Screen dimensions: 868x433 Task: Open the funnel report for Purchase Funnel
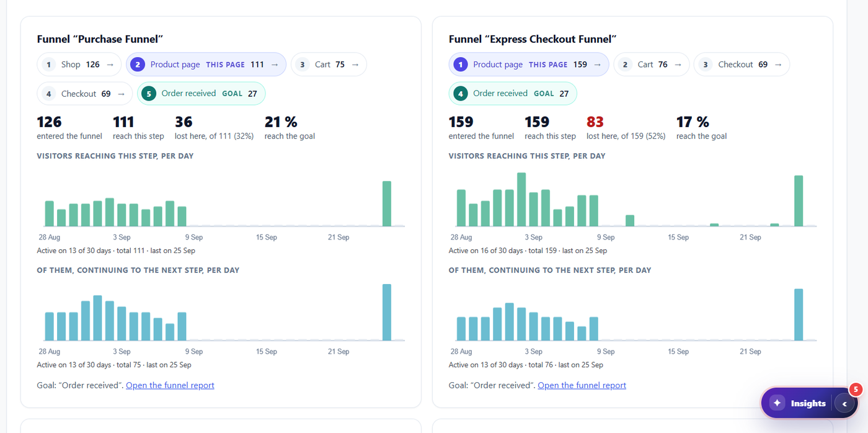click(x=170, y=385)
